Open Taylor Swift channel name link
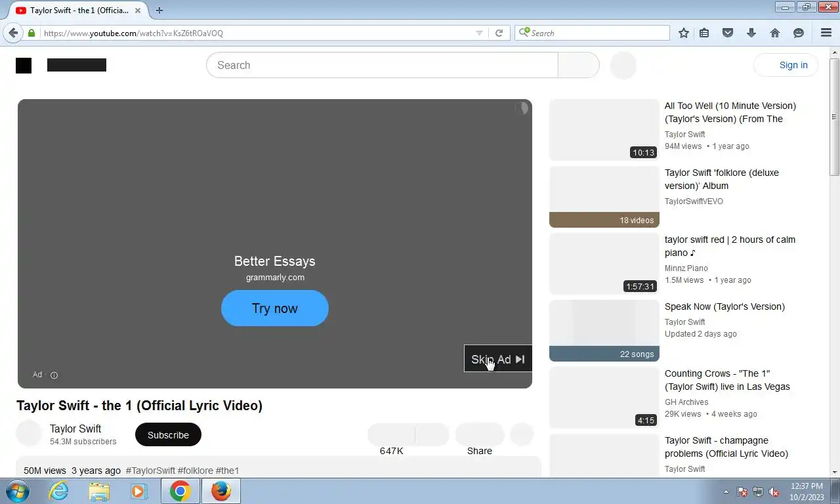 click(x=75, y=429)
